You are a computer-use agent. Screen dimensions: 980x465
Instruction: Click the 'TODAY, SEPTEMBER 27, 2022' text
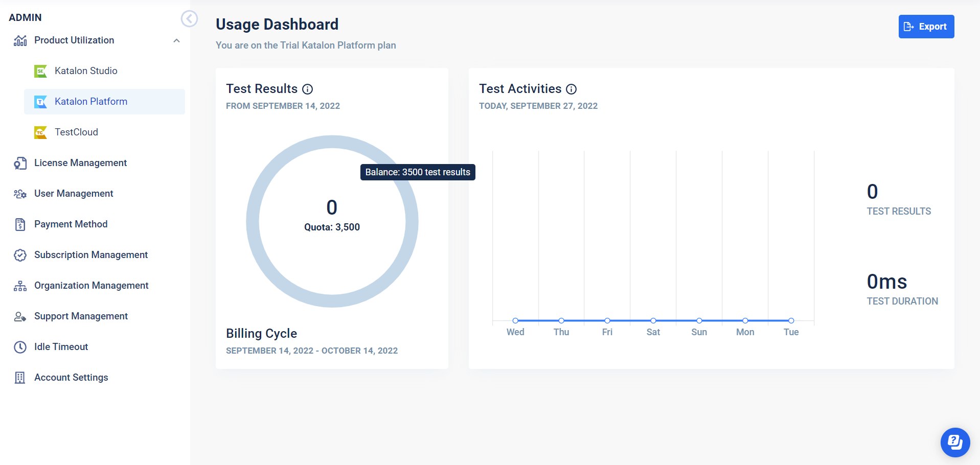click(x=538, y=106)
